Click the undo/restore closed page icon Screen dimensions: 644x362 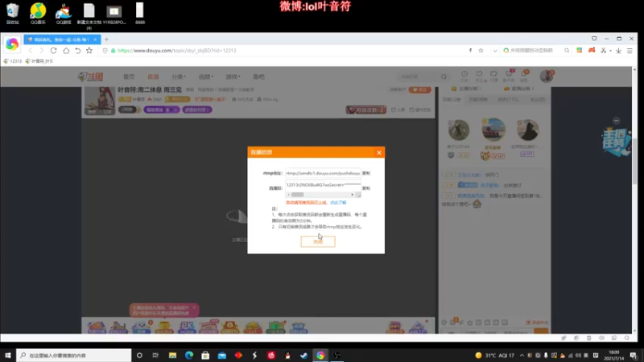point(77,51)
